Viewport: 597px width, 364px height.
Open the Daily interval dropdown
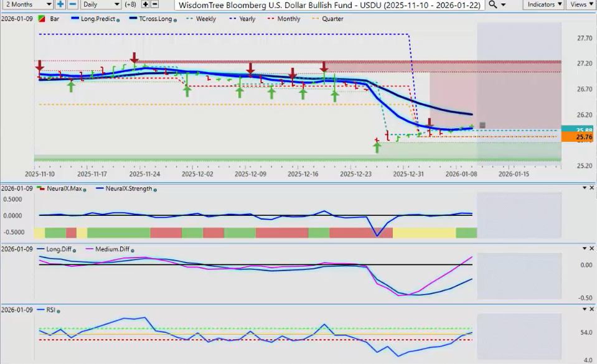coord(99,4)
